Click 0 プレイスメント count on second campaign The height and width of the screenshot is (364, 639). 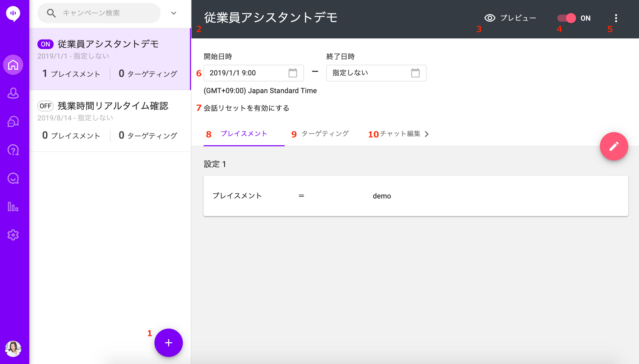click(x=71, y=135)
